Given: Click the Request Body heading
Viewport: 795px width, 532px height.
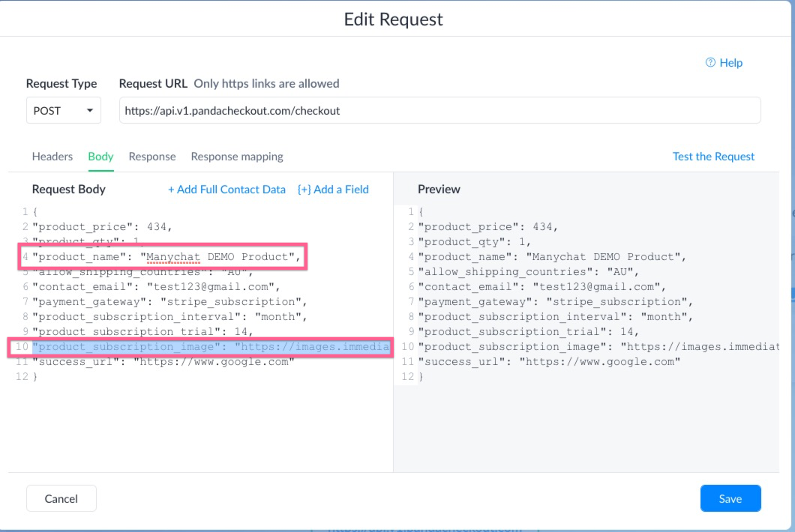Looking at the screenshot, I should click(x=68, y=190).
